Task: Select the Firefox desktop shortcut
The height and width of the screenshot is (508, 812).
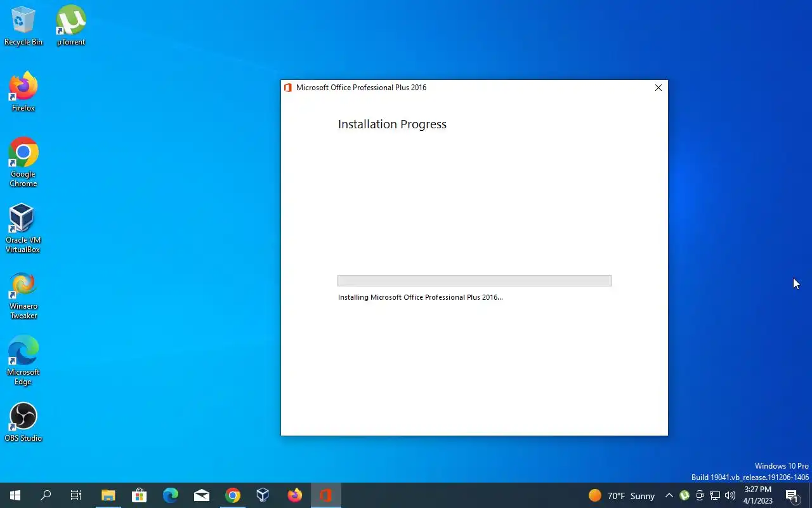Action: [23, 92]
